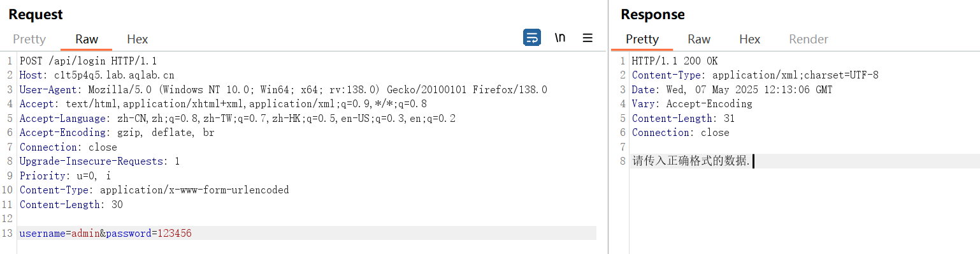Image resolution: width=980 pixels, height=254 pixels.
Task: Switch to the Response Pretty tab
Action: [x=642, y=40]
